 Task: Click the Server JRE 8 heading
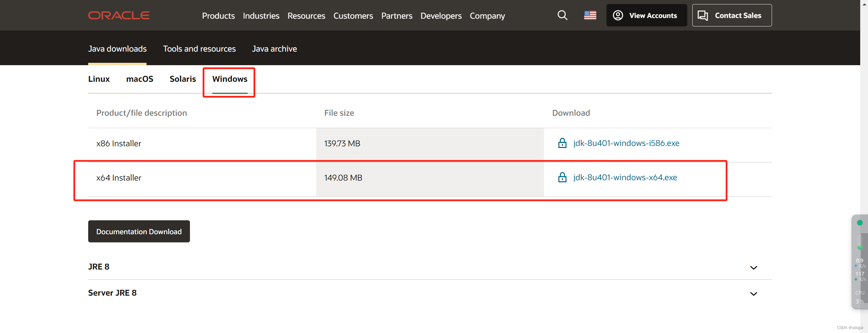(112, 293)
